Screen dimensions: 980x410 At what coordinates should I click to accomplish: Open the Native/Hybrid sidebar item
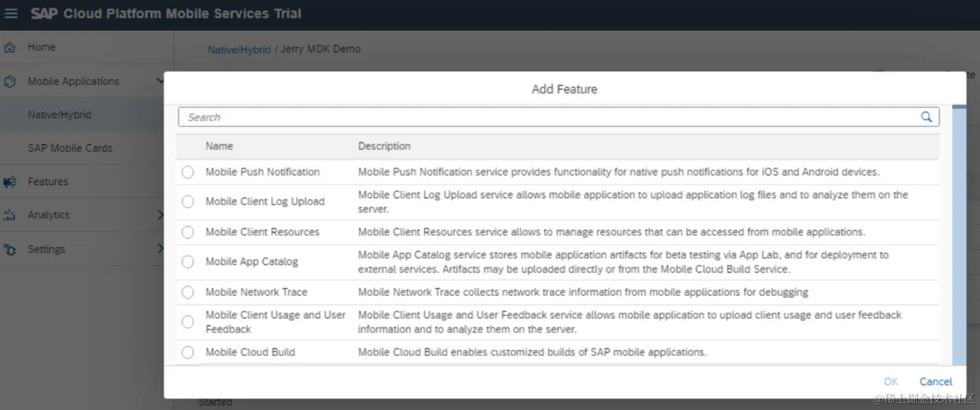click(x=60, y=115)
